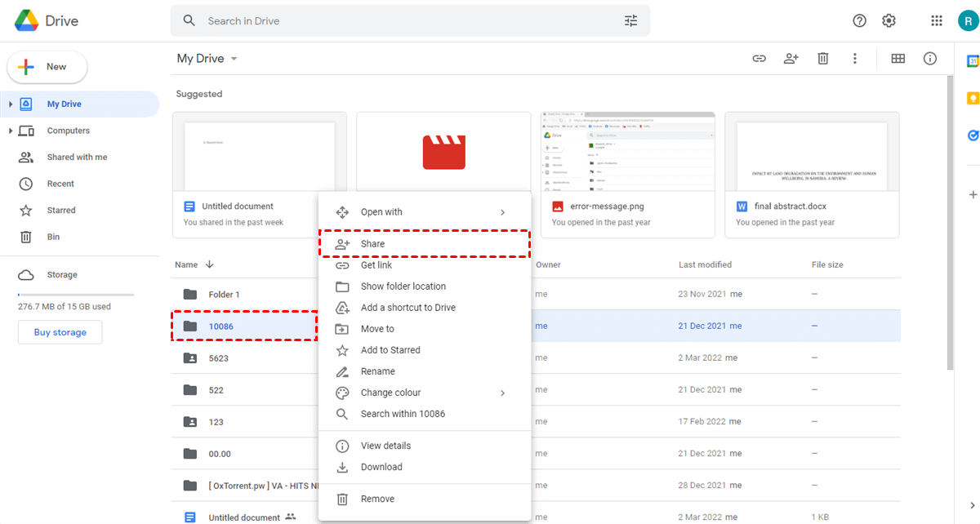This screenshot has width=980, height=524.
Task: Click the New button
Action: coord(47,67)
